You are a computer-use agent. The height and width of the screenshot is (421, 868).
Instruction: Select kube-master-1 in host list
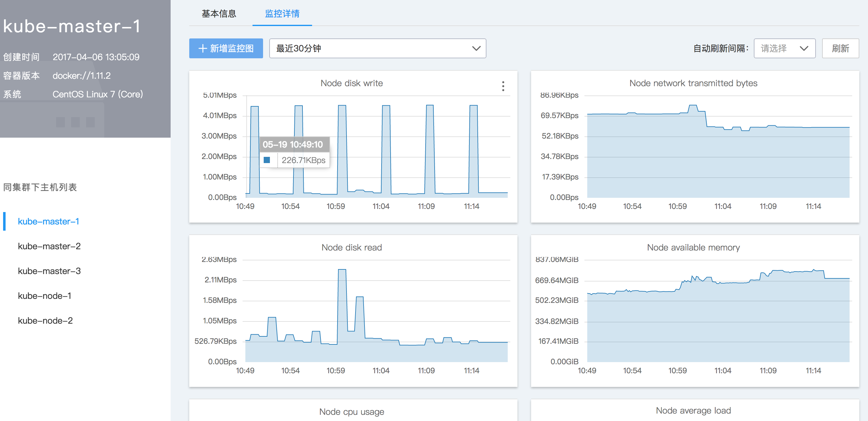[x=48, y=221]
